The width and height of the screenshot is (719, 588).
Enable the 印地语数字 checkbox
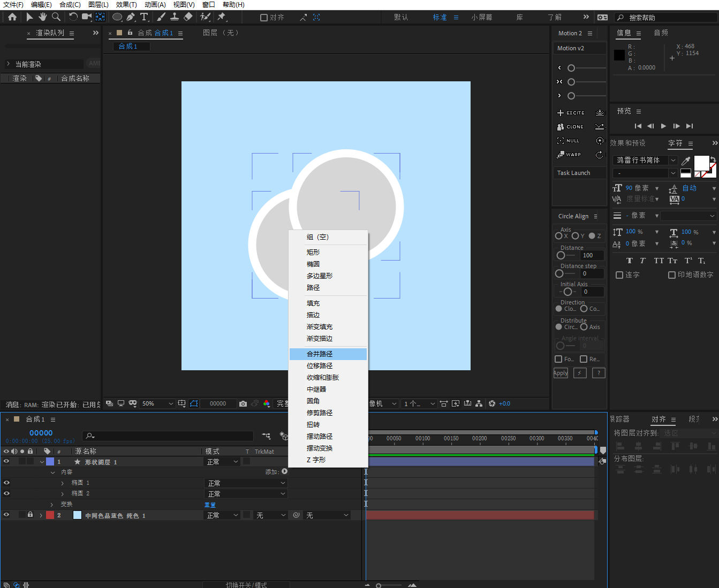pos(672,275)
